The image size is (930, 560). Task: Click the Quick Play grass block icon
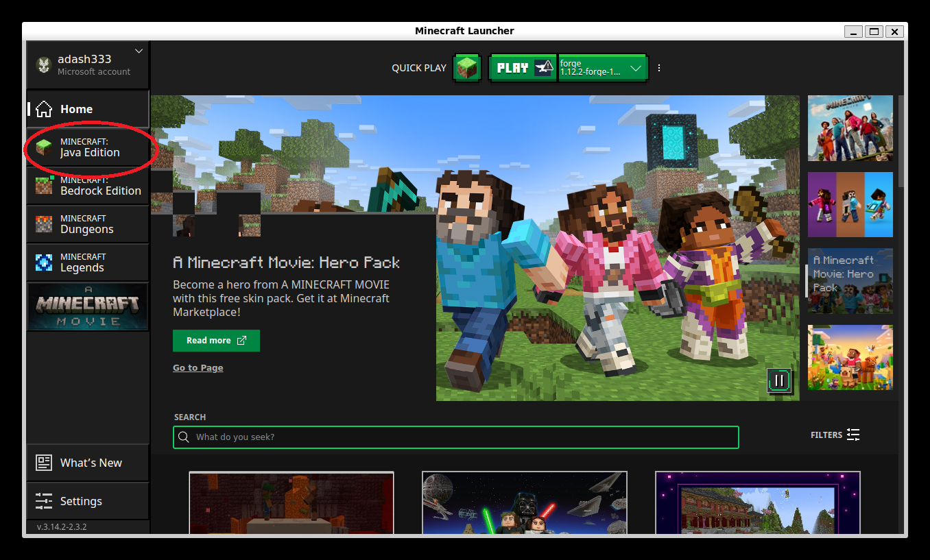click(467, 68)
